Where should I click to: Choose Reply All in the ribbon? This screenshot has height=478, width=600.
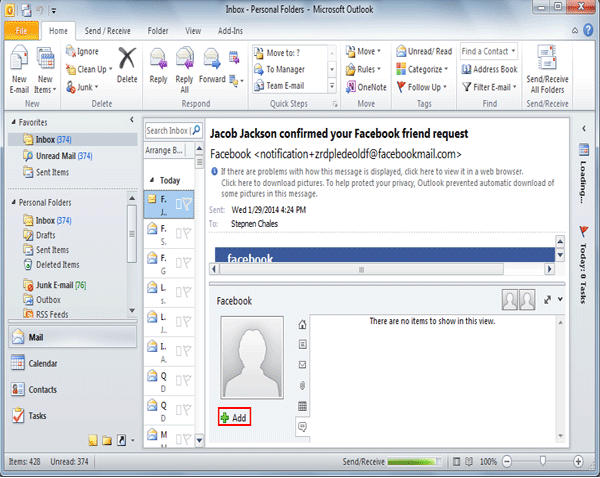184,70
